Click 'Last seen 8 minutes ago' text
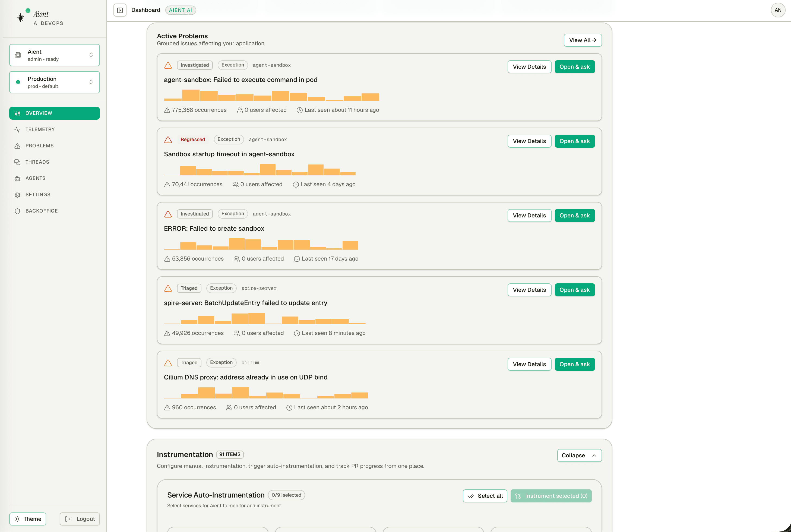The width and height of the screenshot is (791, 532). tap(334, 333)
